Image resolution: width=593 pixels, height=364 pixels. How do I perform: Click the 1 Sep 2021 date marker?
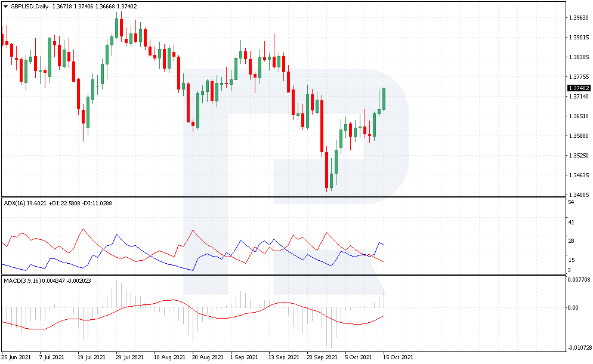pyautogui.click(x=243, y=357)
